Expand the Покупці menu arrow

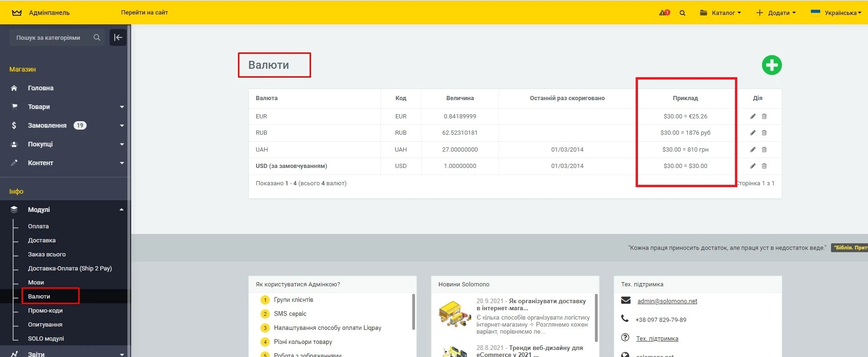(122, 145)
